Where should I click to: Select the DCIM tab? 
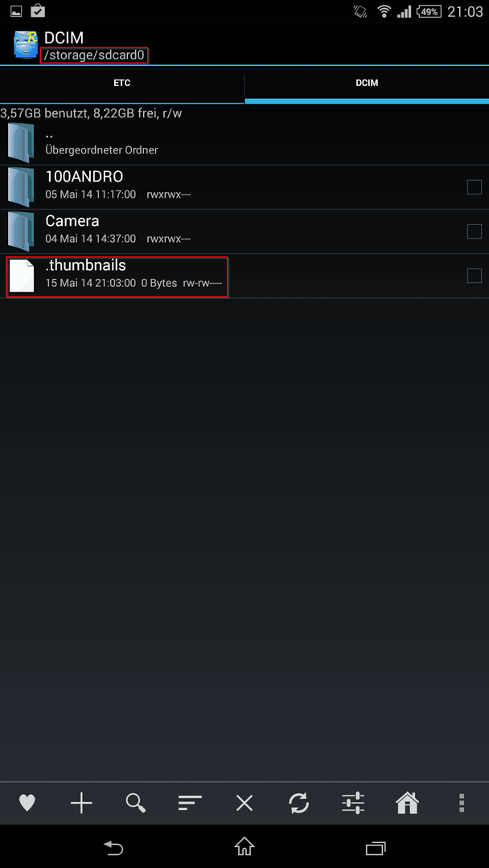point(367,84)
